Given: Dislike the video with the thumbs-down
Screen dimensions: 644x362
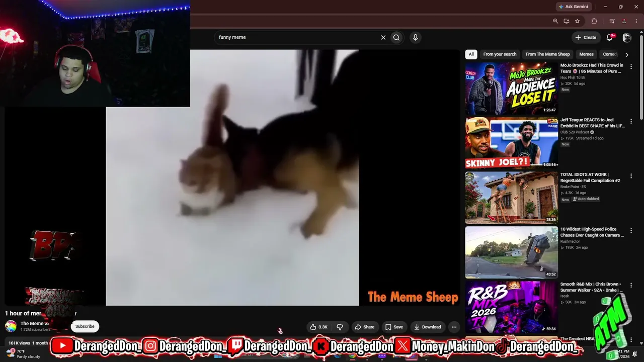Looking at the screenshot, I should (340, 327).
